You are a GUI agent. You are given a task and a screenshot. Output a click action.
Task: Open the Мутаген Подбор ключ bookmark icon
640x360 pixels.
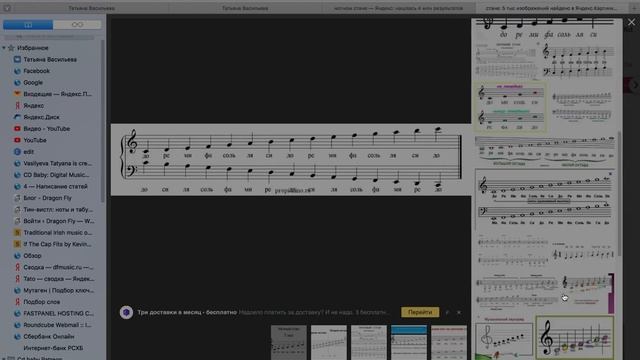pyautogui.click(x=17, y=291)
